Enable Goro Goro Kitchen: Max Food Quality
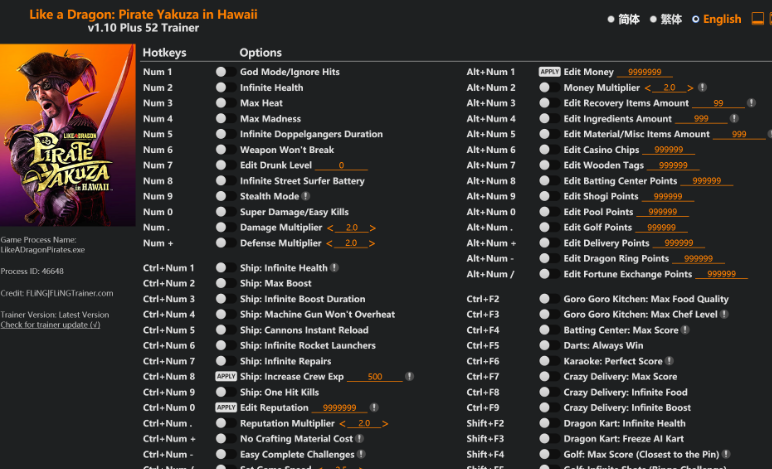Image resolution: width=772 pixels, height=469 pixels. pos(548,299)
